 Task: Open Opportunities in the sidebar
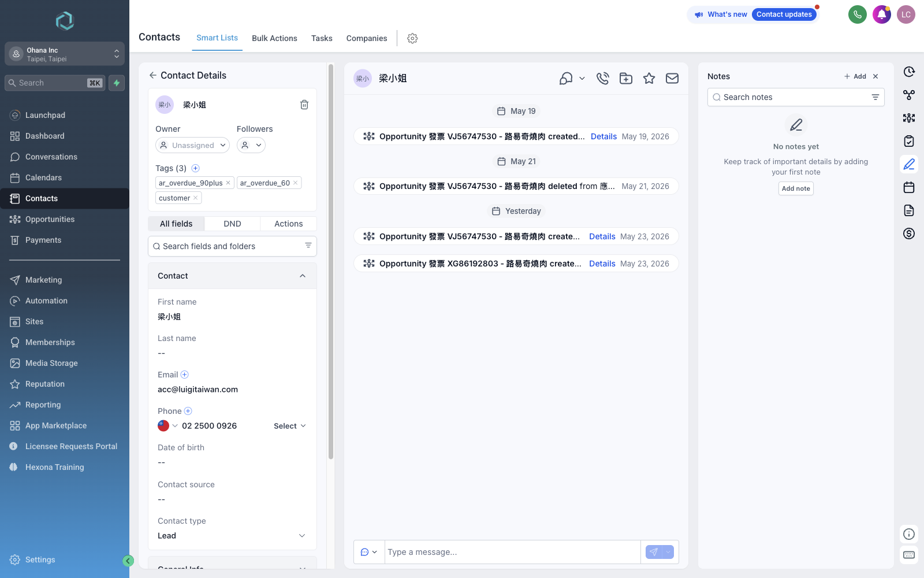pyautogui.click(x=65, y=219)
